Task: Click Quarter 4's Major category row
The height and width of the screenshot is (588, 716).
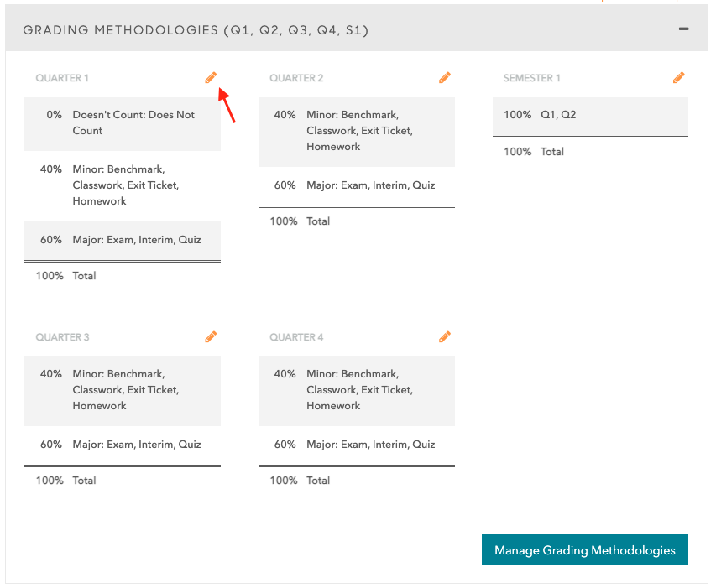Action: pyautogui.click(x=357, y=445)
